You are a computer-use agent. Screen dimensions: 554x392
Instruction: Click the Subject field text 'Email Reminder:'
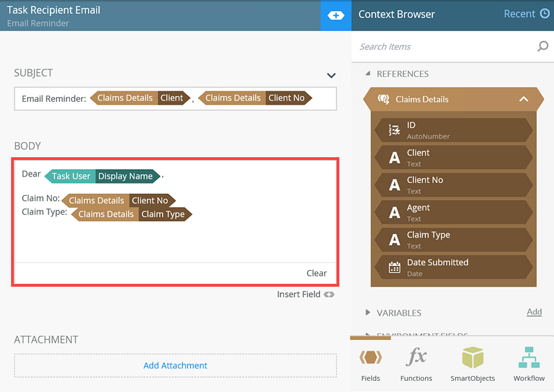[54, 98]
